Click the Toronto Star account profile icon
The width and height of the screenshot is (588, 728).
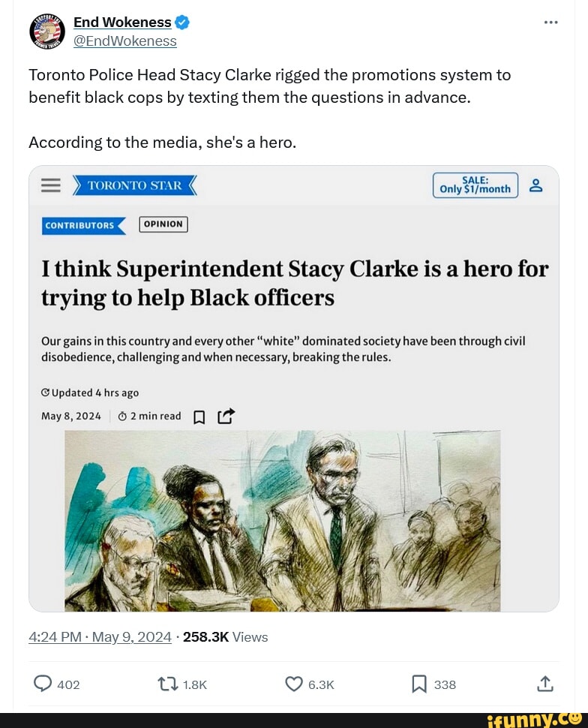coord(535,185)
